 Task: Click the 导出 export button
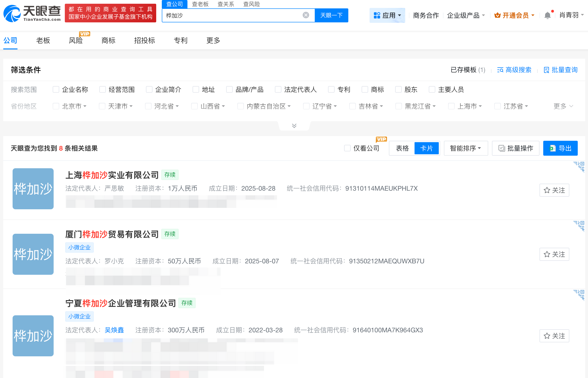tap(560, 148)
